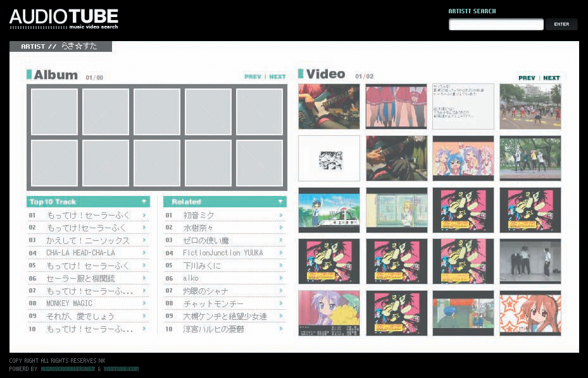The height and width of the screenshot is (378, 588).
Task: Open the black-and-white manga image video
Action: coord(329,158)
